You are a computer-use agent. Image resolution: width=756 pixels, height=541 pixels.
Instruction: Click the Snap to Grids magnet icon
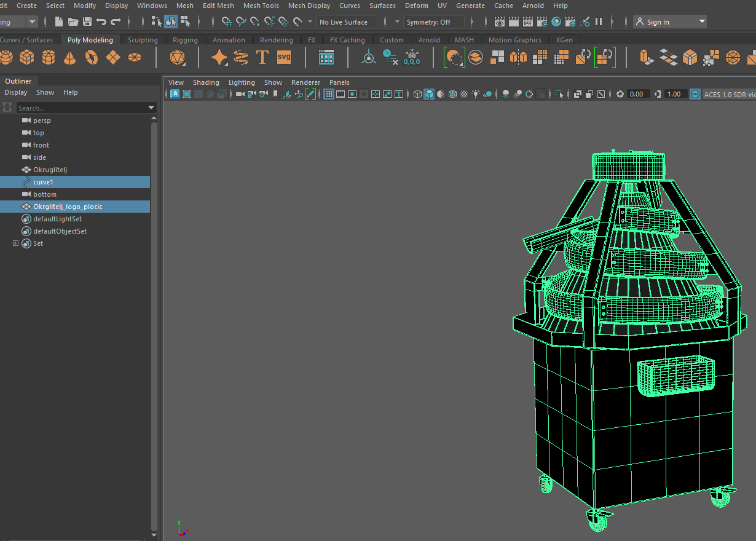point(227,22)
